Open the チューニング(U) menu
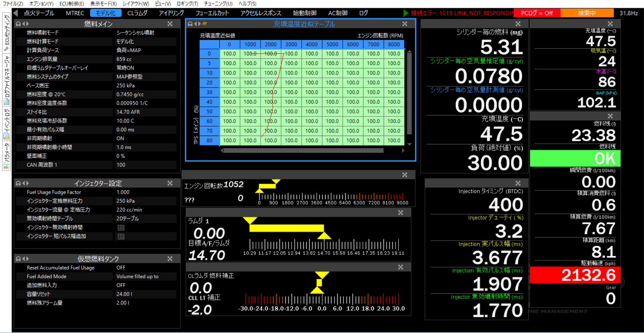 [218, 4]
